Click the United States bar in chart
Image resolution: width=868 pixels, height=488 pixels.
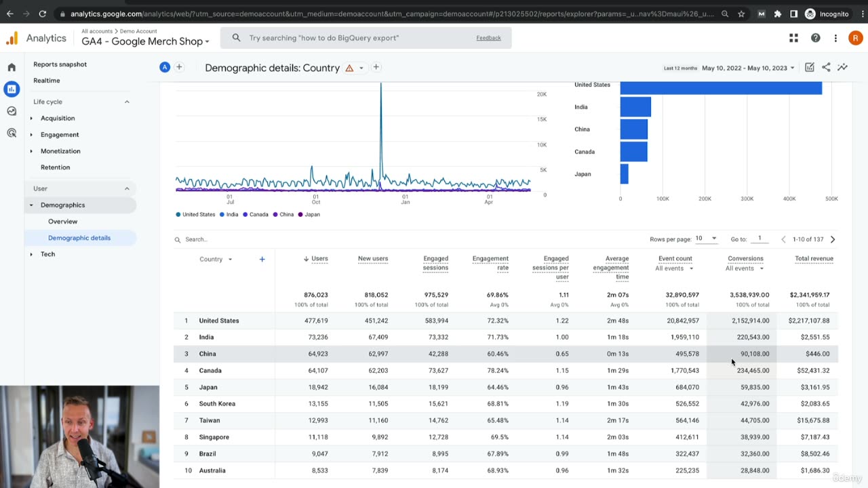click(721, 88)
